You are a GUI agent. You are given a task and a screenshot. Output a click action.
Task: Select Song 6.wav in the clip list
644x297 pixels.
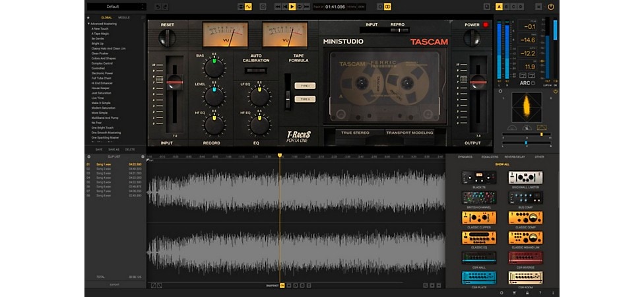tap(113, 187)
